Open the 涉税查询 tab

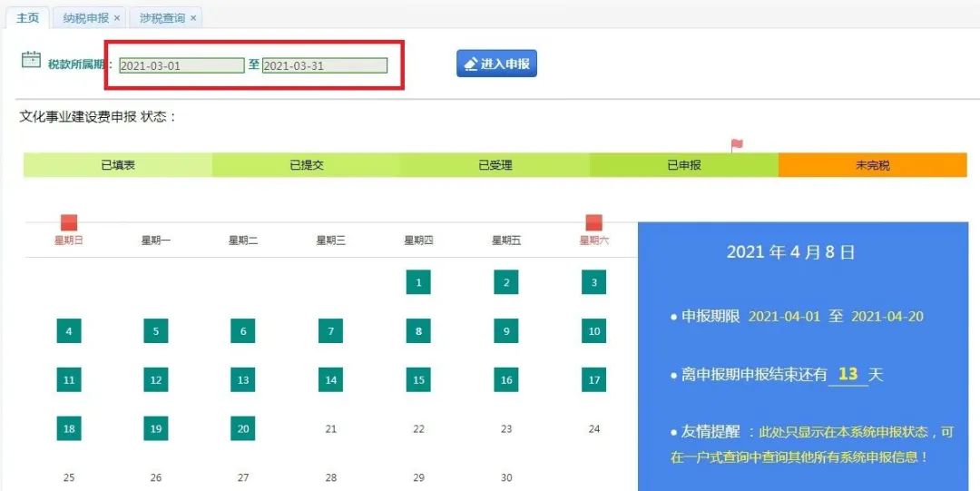(162, 17)
